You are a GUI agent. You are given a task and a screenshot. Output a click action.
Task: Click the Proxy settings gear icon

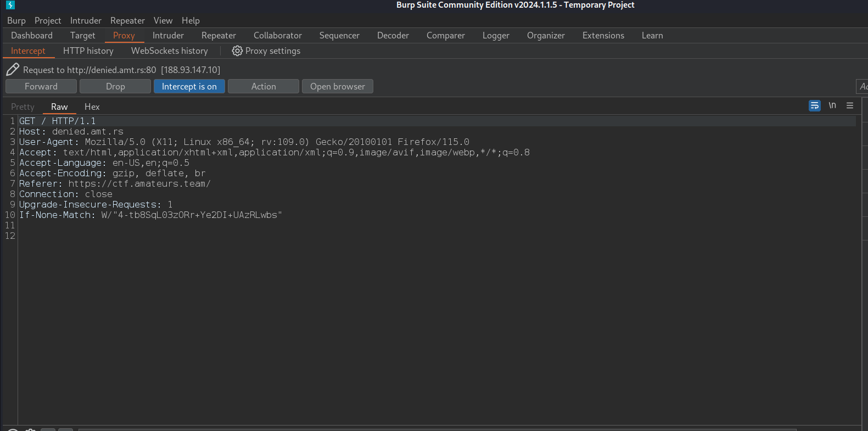click(237, 51)
